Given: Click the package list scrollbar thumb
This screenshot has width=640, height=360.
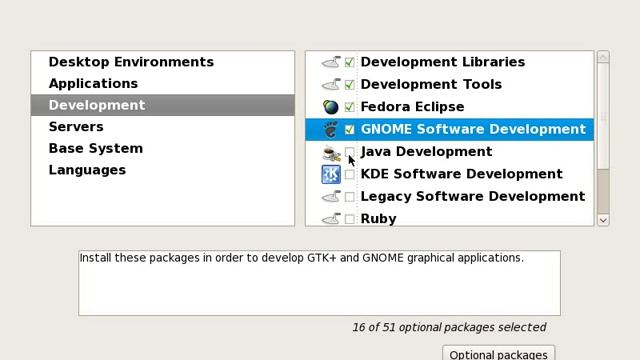Looking at the screenshot, I should pyautogui.click(x=603, y=116).
